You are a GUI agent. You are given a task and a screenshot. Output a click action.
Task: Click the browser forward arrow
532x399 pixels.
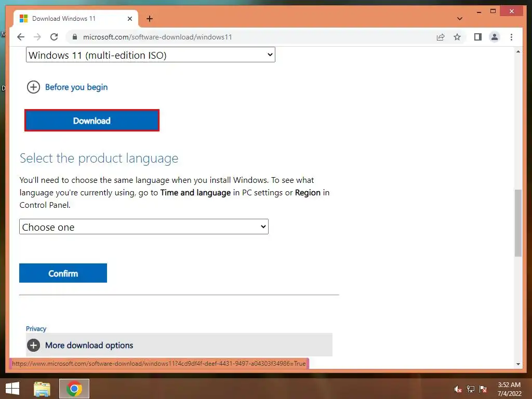[37, 37]
